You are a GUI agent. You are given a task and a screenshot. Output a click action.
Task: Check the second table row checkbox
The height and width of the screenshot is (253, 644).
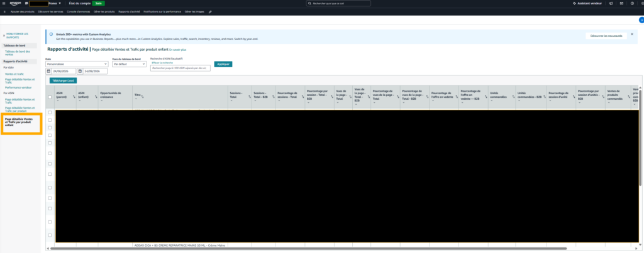coord(50,120)
